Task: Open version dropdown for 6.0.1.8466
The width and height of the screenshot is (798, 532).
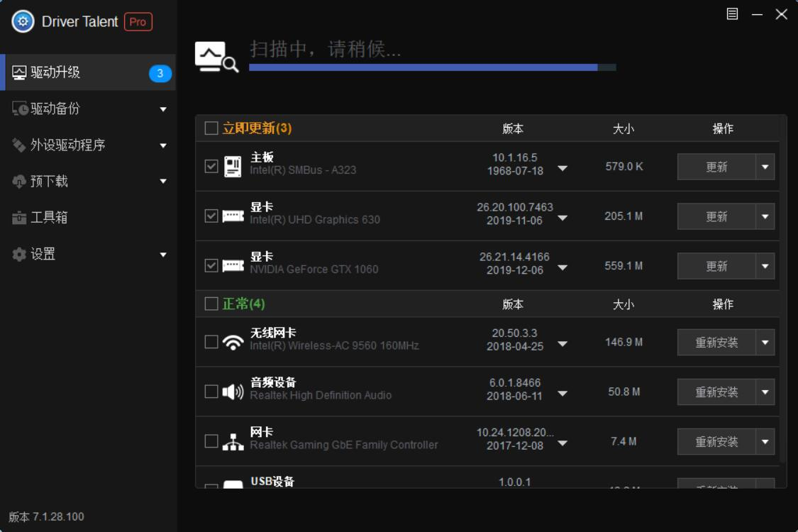Action: pyautogui.click(x=563, y=394)
